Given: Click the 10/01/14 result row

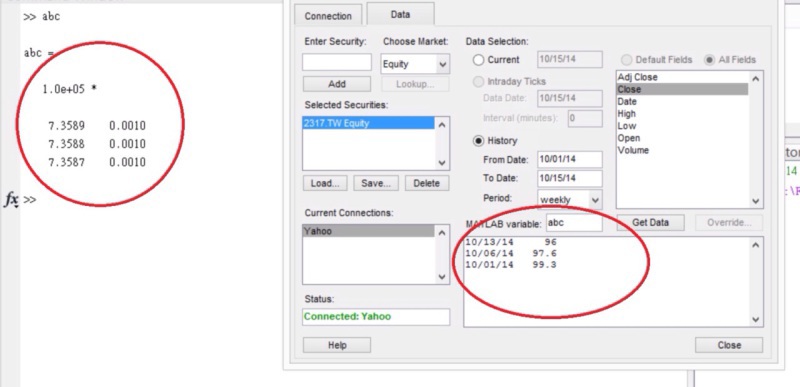Looking at the screenshot, I should pos(511,265).
